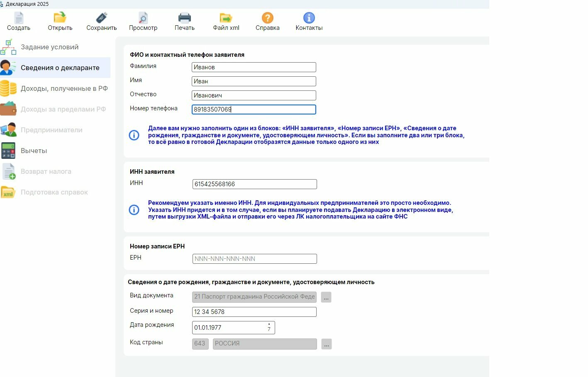Click the Сведения о декларанте person icon
This screenshot has width=588, height=377.
(8, 68)
